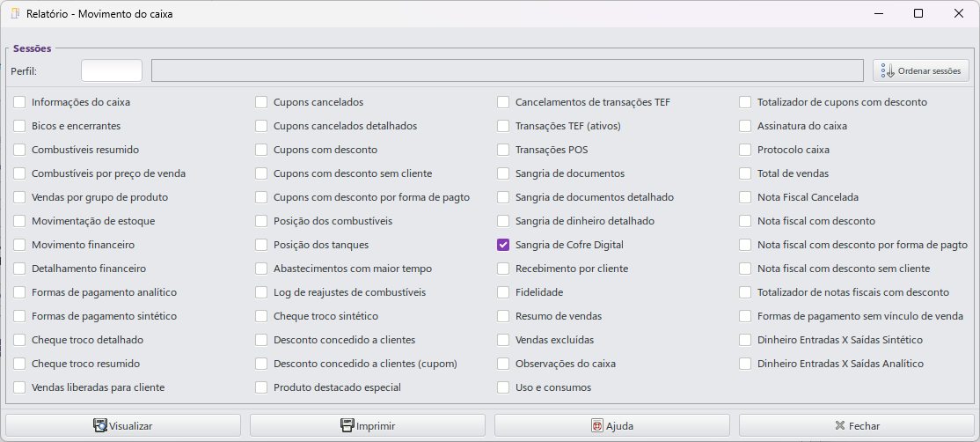The height and width of the screenshot is (442, 980).
Task: Click the window title bar app icon
Action: [x=14, y=14]
